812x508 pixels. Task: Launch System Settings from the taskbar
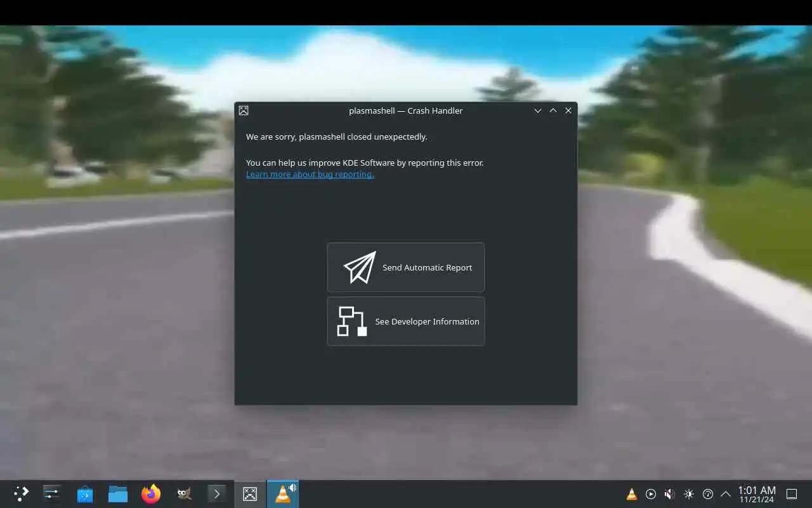[x=51, y=493]
